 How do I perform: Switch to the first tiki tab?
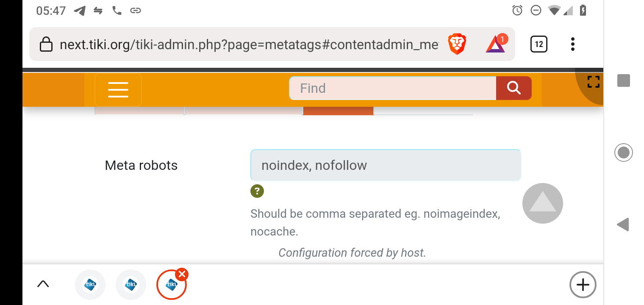(90, 285)
